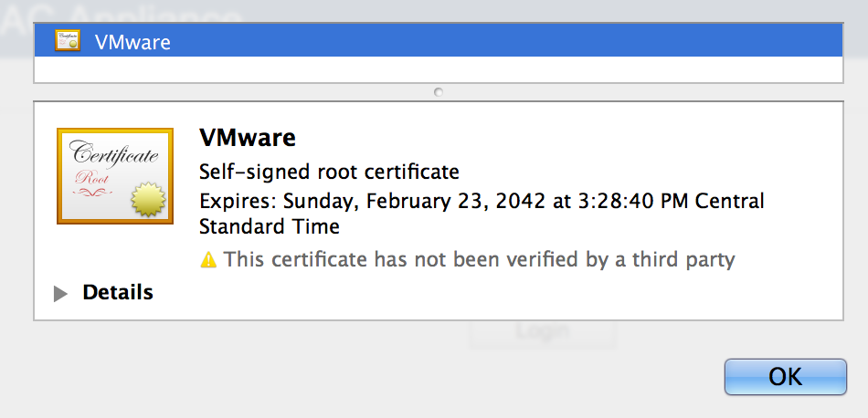
Task: Select the VMware row in certificate list
Action: [132, 42]
